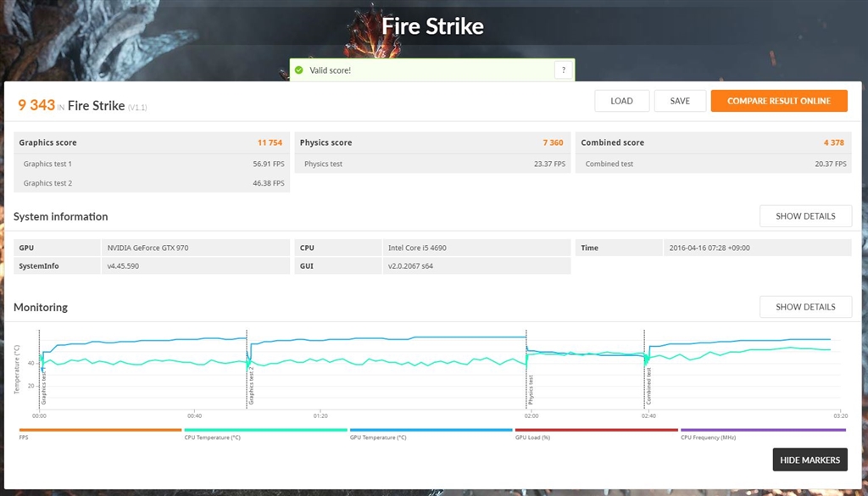Click the Intel Core i5 4690 cell

[x=476, y=248]
